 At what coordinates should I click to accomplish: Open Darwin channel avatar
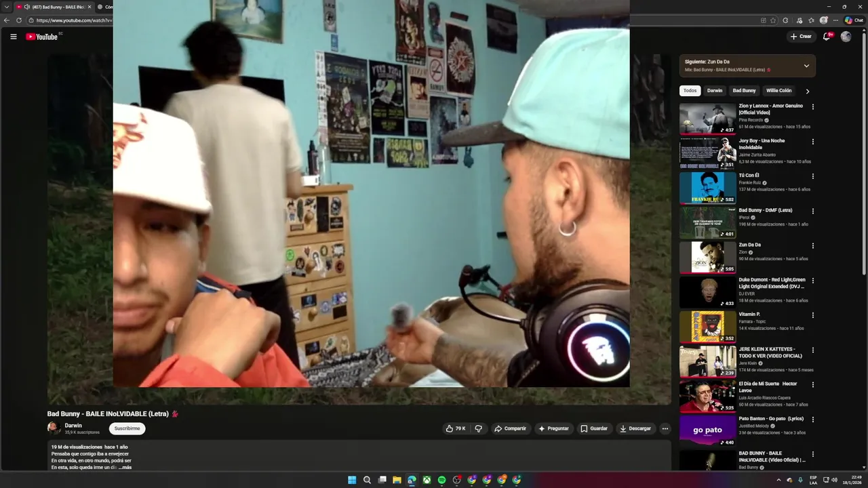pos(54,428)
